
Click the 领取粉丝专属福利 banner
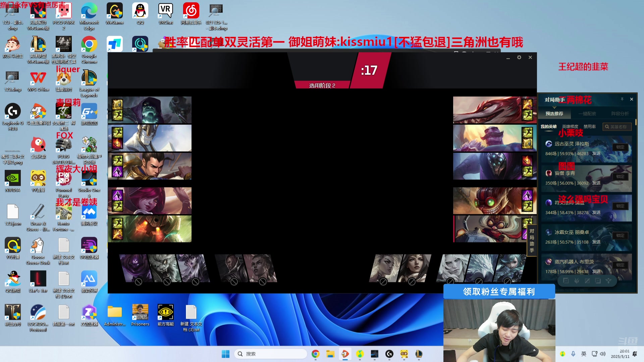click(499, 292)
